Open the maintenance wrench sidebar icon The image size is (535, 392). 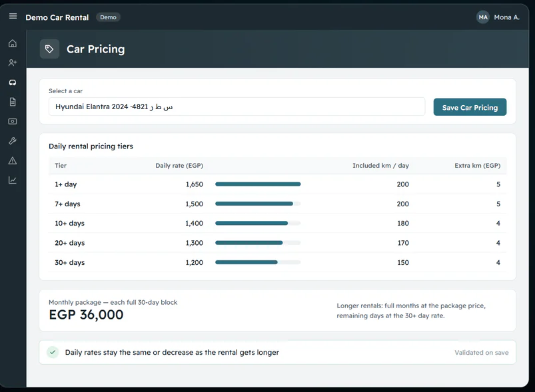[x=13, y=141]
